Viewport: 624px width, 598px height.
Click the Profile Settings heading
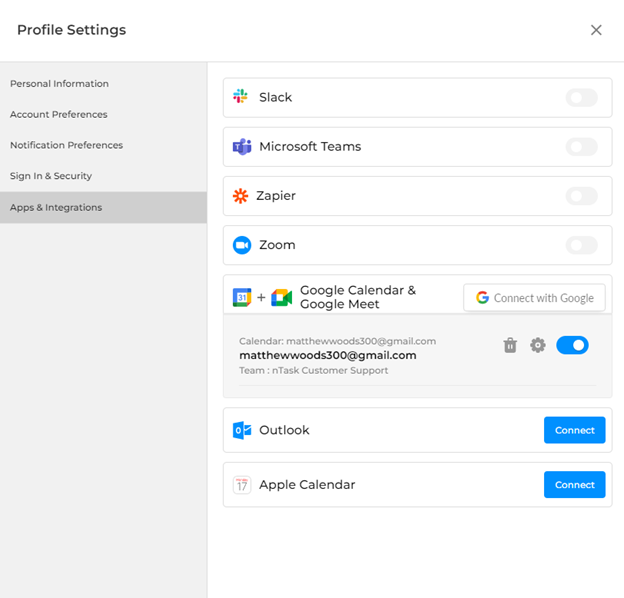(x=72, y=30)
